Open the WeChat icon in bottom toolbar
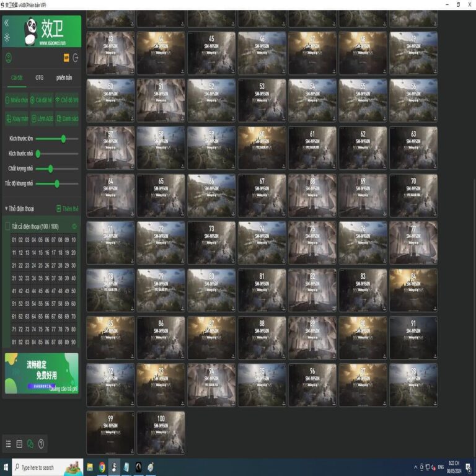This screenshot has height=476, width=476. pyautogui.click(x=30, y=444)
